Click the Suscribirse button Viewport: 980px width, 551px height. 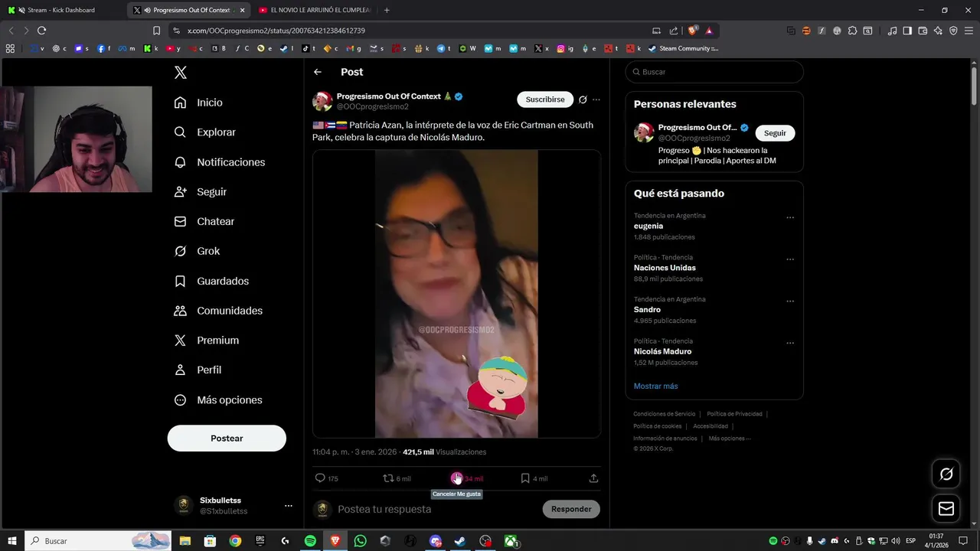pyautogui.click(x=545, y=99)
